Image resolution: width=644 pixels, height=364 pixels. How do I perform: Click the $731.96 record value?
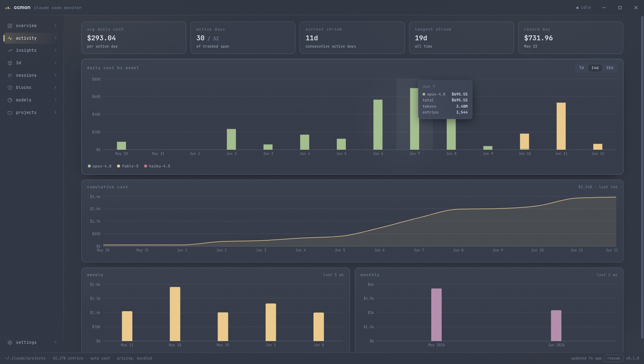(538, 38)
